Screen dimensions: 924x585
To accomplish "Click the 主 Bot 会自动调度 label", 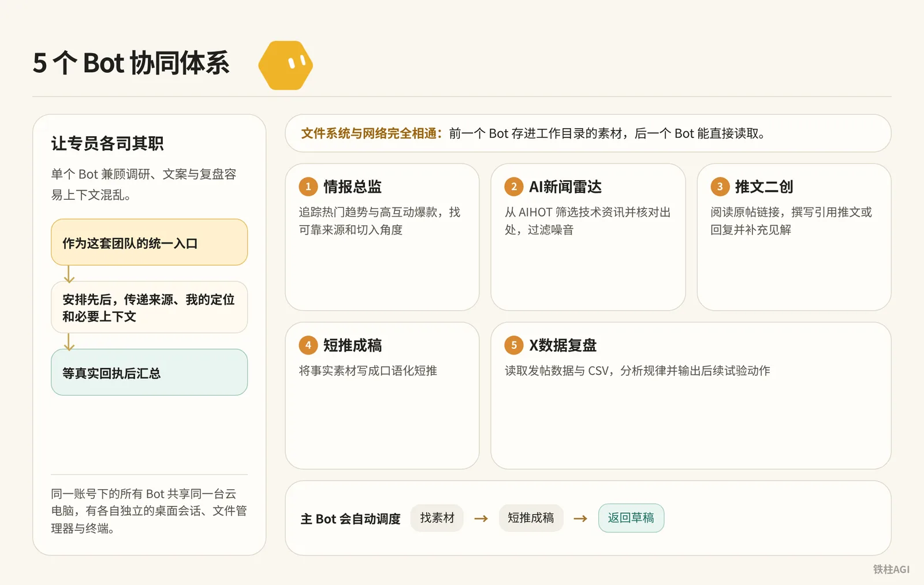I will [351, 519].
